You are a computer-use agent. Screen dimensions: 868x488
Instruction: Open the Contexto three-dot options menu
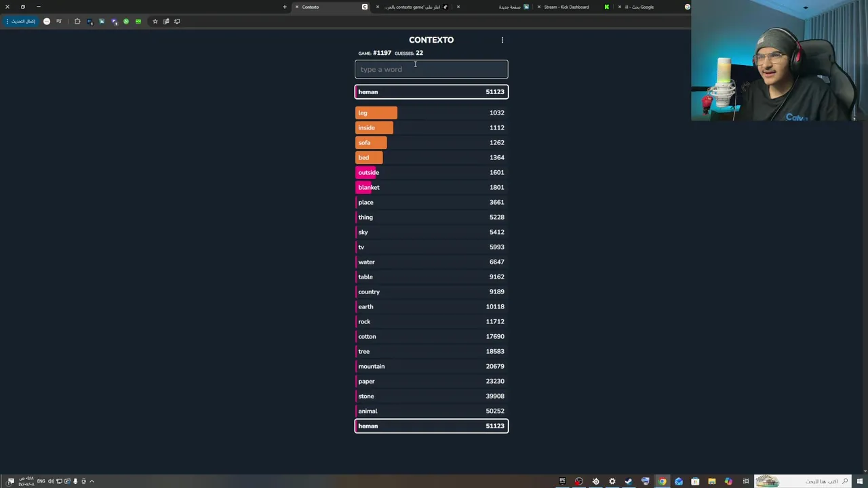click(502, 40)
